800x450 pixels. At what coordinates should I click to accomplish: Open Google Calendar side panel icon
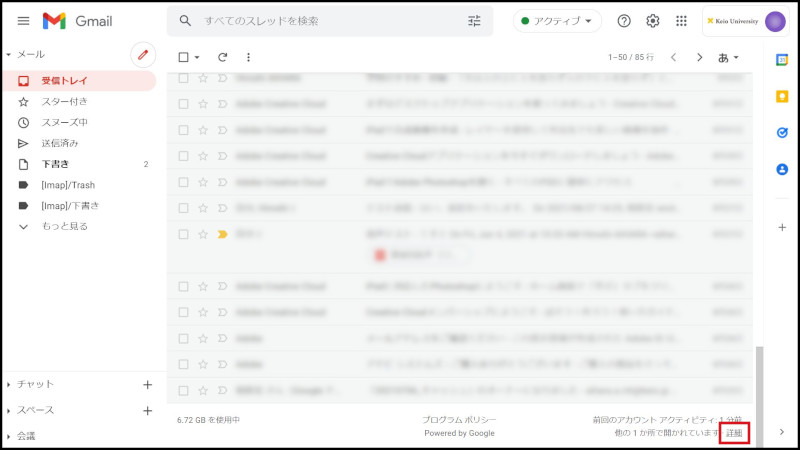(782, 60)
